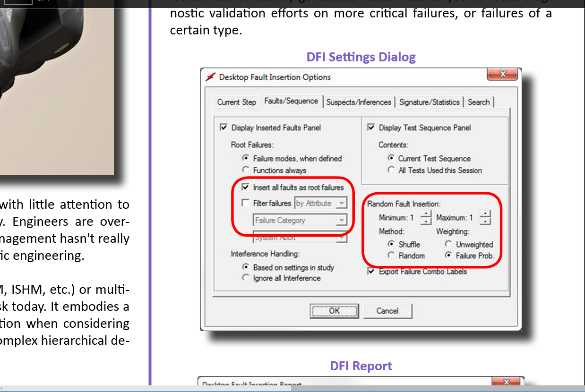Image resolution: width=585 pixels, height=392 pixels.
Task: Open the Search tab
Action: click(x=479, y=102)
